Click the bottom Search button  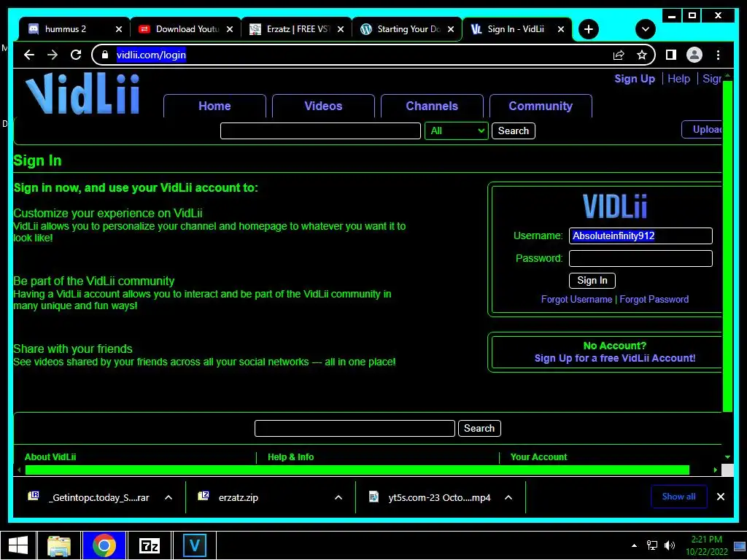tap(479, 428)
